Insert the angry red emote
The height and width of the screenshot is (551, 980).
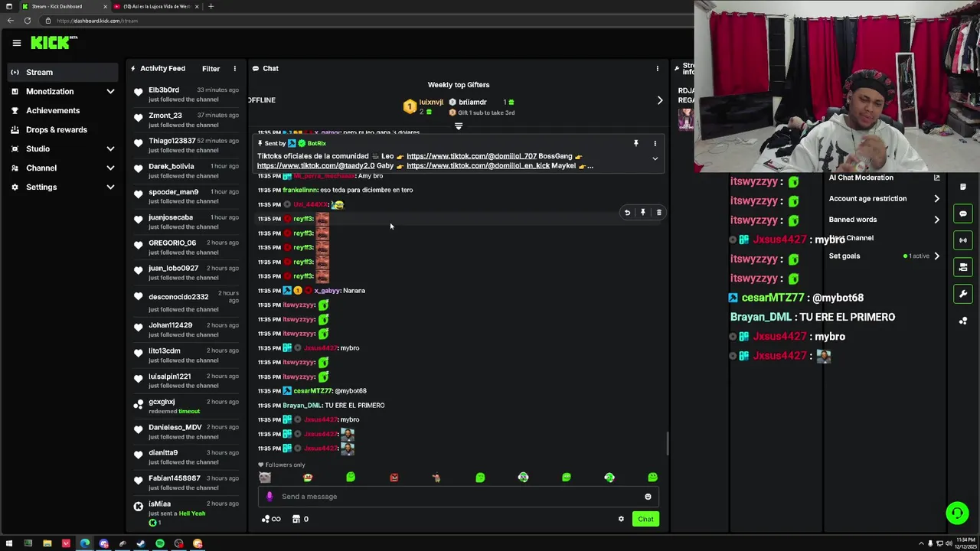pos(394,478)
